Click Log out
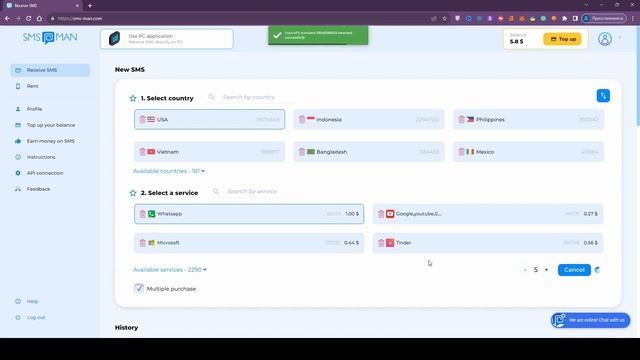Viewport: 640px width, 360px height. click(36, 317)
